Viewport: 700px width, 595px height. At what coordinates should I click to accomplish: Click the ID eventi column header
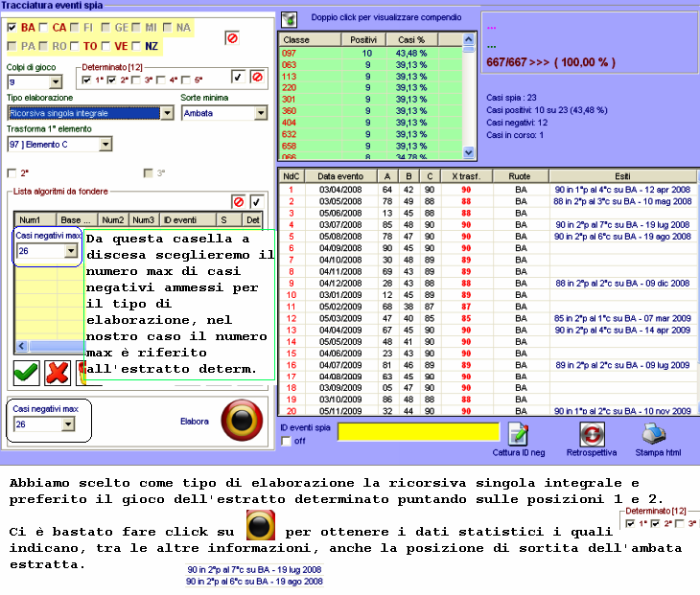(x=187, y=220)
